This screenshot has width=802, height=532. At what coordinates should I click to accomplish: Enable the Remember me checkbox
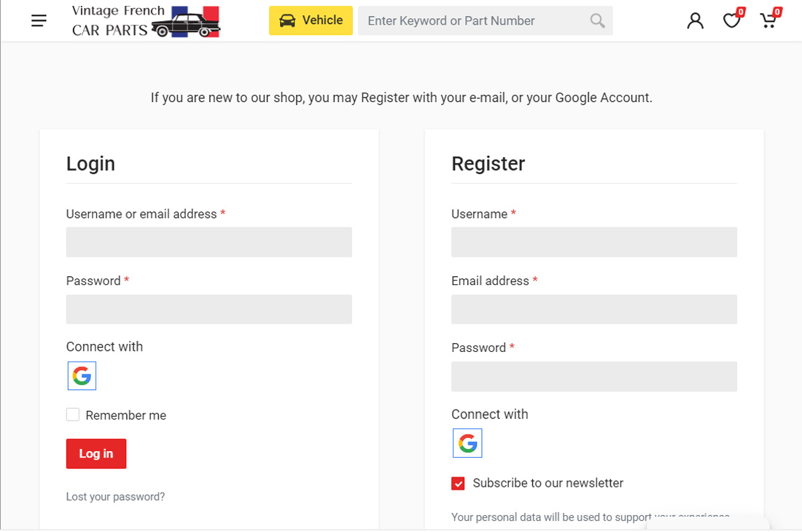(73, 415)
